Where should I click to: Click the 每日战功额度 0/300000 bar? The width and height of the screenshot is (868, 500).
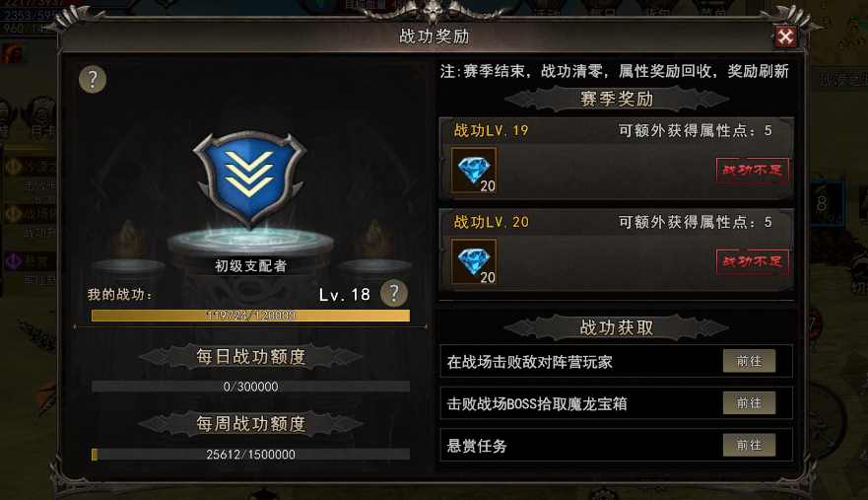pos(251,387)
